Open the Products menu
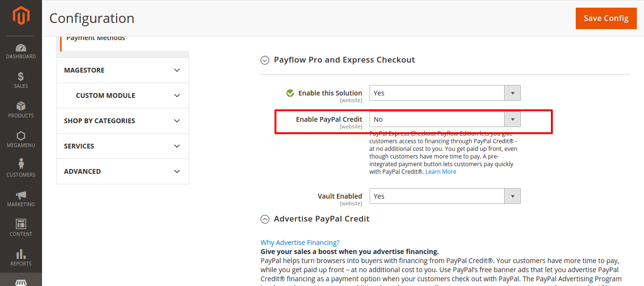The height and width of the screenshot is (286, 644). [x=21, y=110]
